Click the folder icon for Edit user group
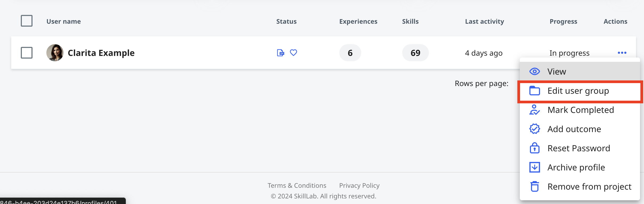644x204 pixels. click(x=534, y=91)
